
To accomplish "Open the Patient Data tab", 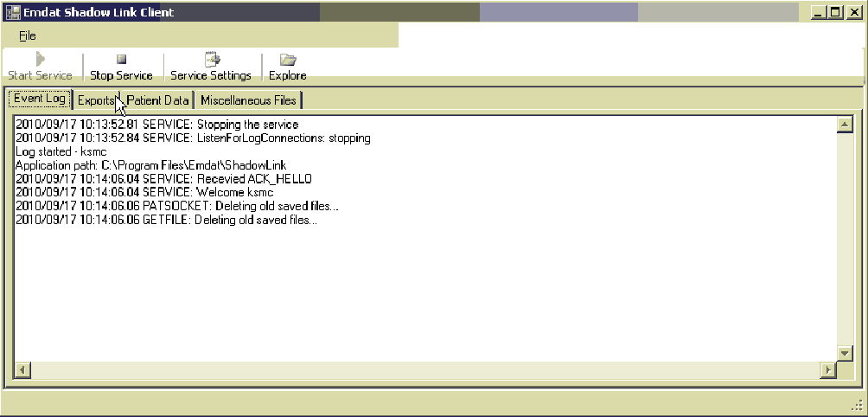I will pyautogui.click(x=157, y=100).
